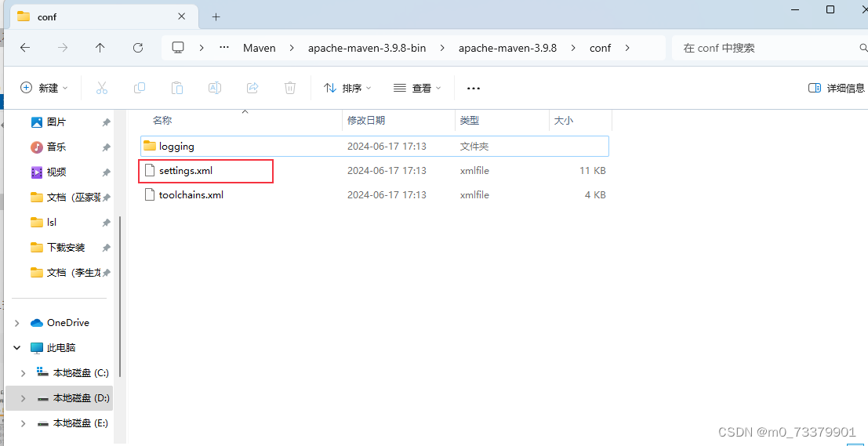
Task: Select the toolchains.xml file
Action: pos(375,194)
